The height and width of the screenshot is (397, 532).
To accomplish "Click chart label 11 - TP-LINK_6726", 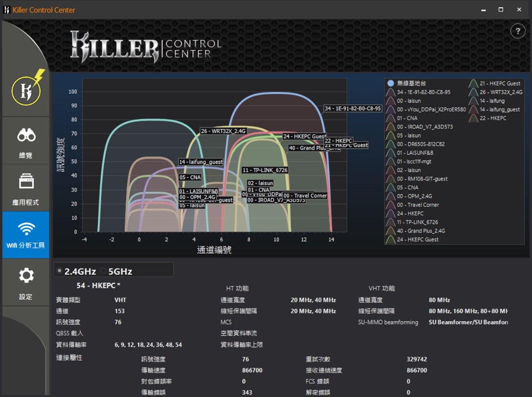I will [265, 170].
